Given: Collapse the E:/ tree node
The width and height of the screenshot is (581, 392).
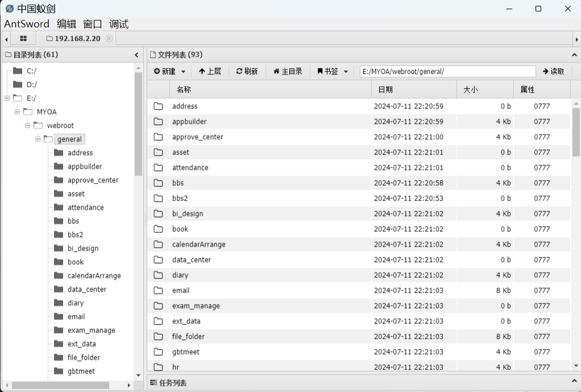Looking at the screenshot, I should click(7, 98).
